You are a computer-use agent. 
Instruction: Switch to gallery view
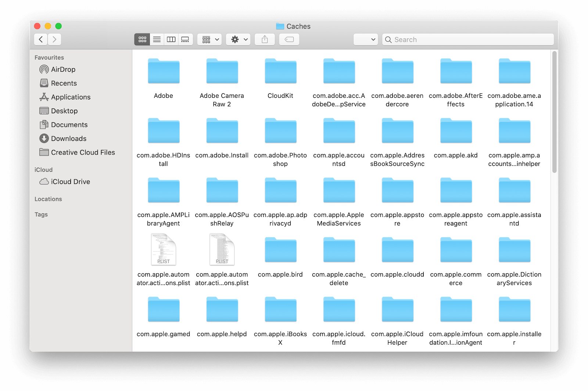pyautogui.click(x=186, y=39)
